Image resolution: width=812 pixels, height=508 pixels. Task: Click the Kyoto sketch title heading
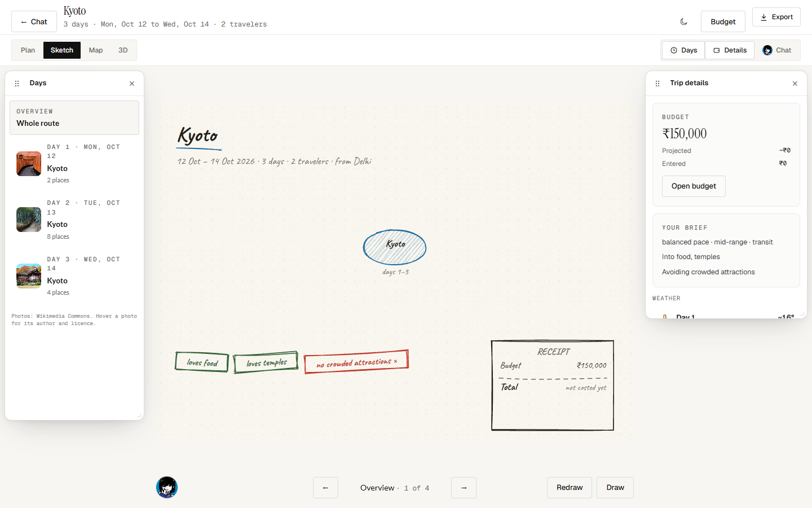[198, 135]
